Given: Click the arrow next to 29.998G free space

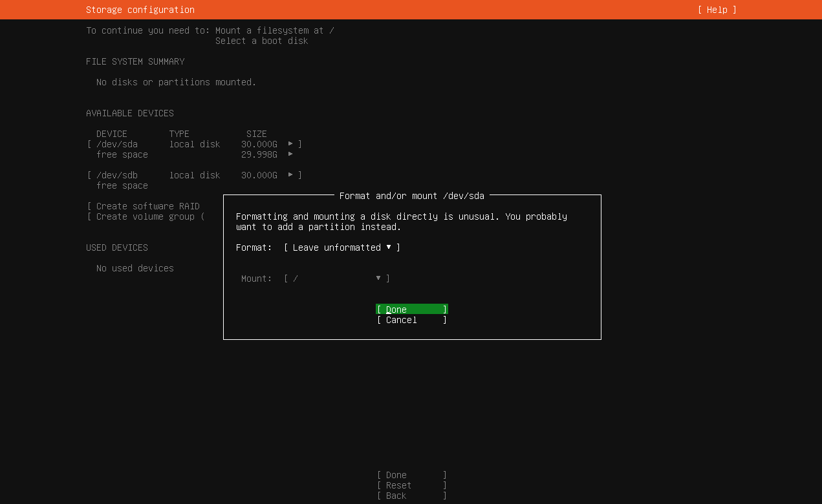Looking at the screenshot, I should (290, 154).
